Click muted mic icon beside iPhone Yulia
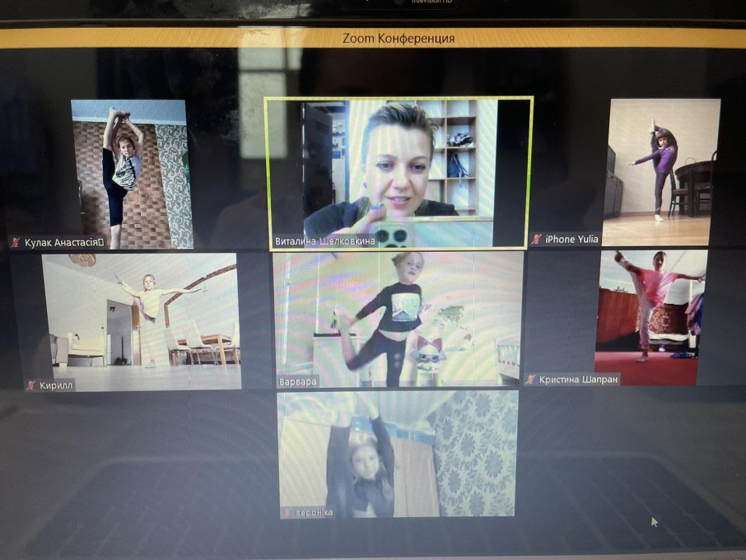This screenshot has width=746, height=560. tap(537, 240)
